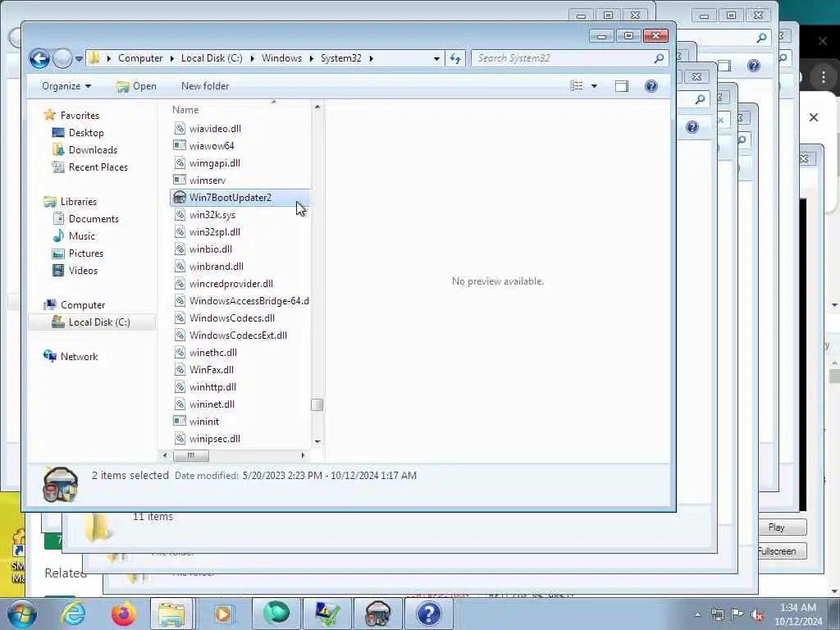The height and width of the screenshot is (630, 840).
Task: Open Windows Media Player from taskbar
Action: [223, 614]
